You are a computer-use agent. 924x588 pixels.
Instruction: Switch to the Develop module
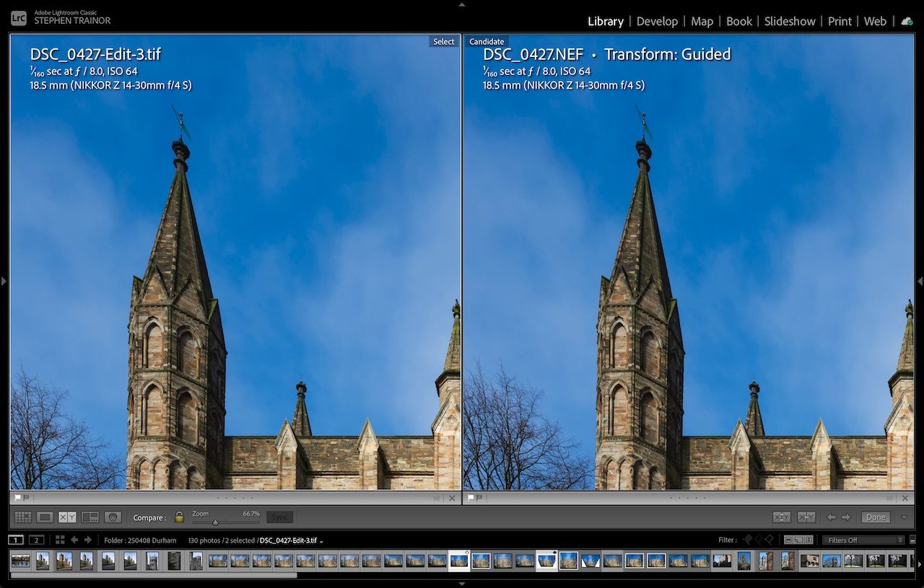(657, 21)
